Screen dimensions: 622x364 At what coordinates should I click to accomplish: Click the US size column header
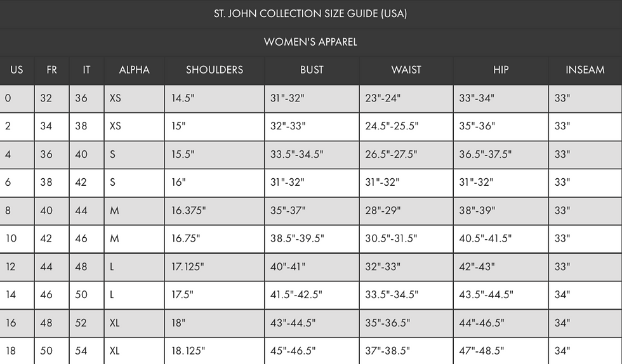(x=17, y=70)
